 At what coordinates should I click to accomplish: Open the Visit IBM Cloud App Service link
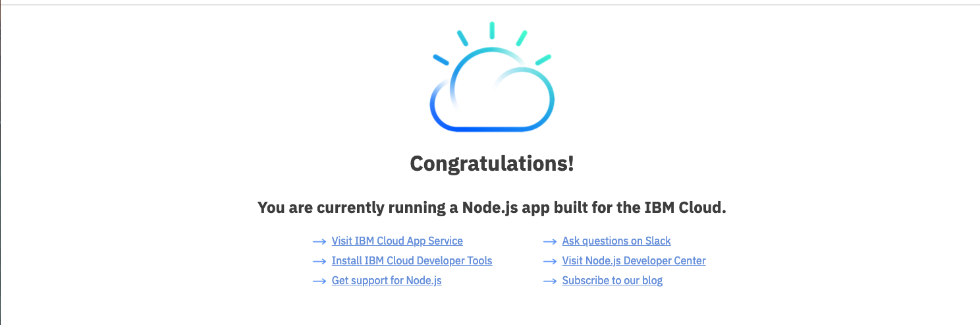pyautogui.click(x=397, y=241)
